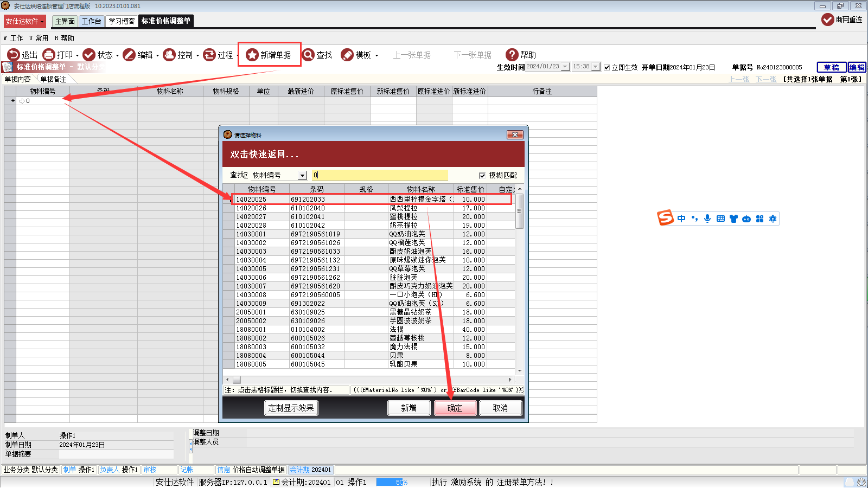Click the 确定 confirm button
Viewport: 868px width, 488px height.
(455, 408)
